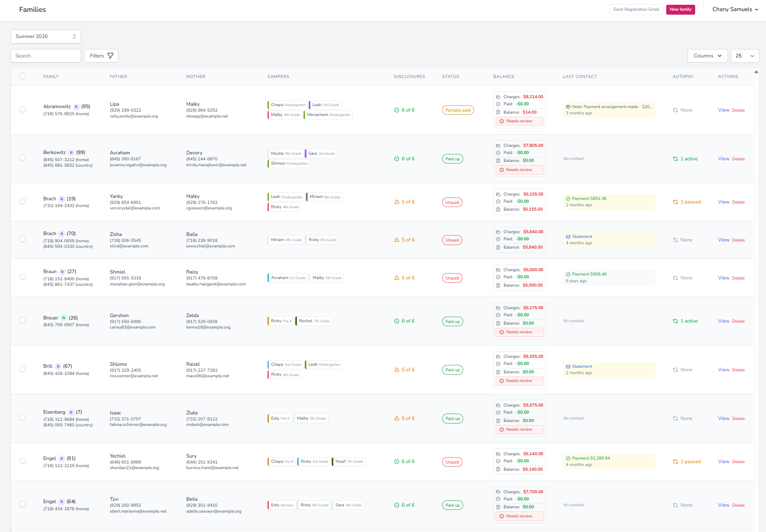Image resolution: width=766 pixels, height=532 pixels.
Task: Check the Abramowitz family row checkbox
Action: click(23, 109)
